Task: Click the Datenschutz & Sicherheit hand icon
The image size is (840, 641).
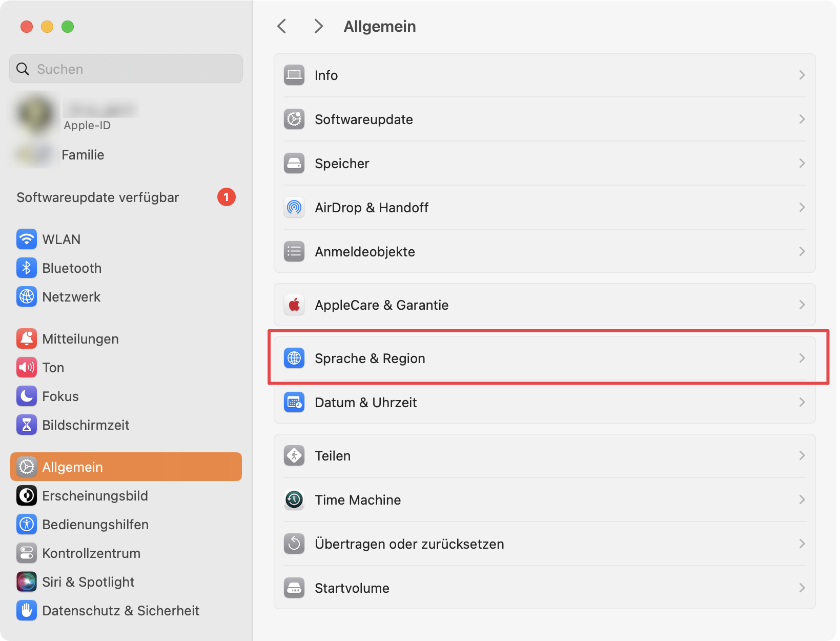Action: coord(26,611)
